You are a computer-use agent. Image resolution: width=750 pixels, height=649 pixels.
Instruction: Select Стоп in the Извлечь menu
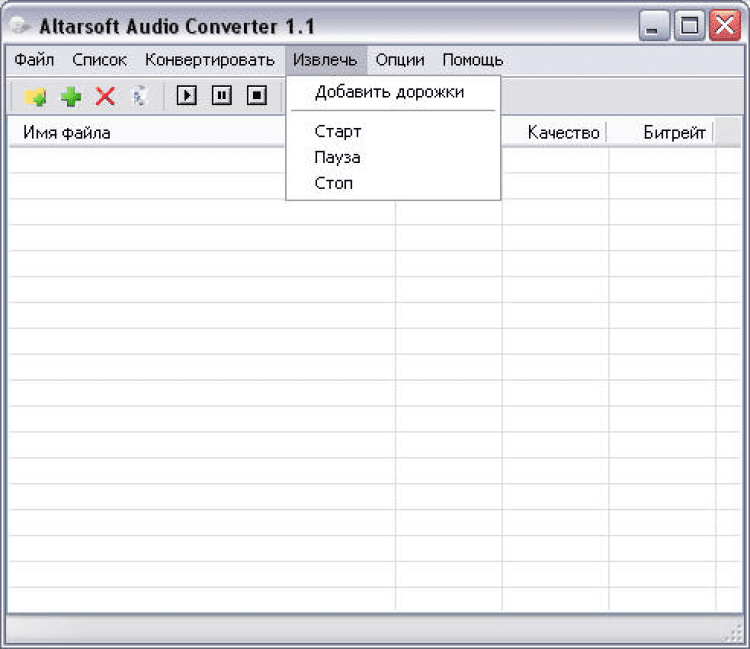(x=393, y=183)
